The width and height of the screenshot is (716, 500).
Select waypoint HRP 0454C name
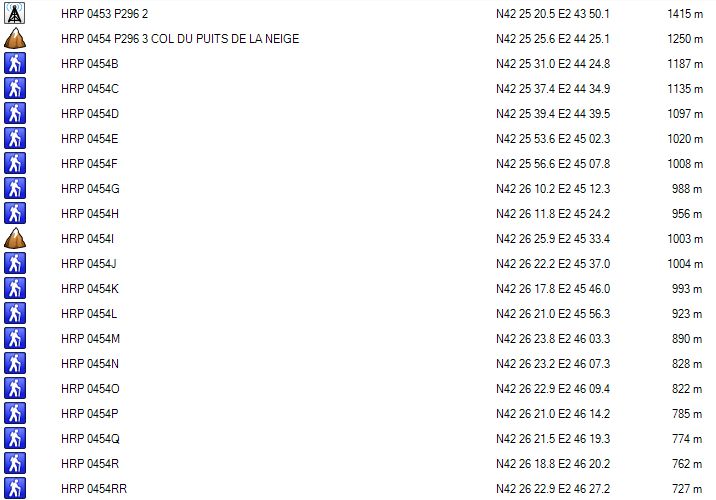90,89
